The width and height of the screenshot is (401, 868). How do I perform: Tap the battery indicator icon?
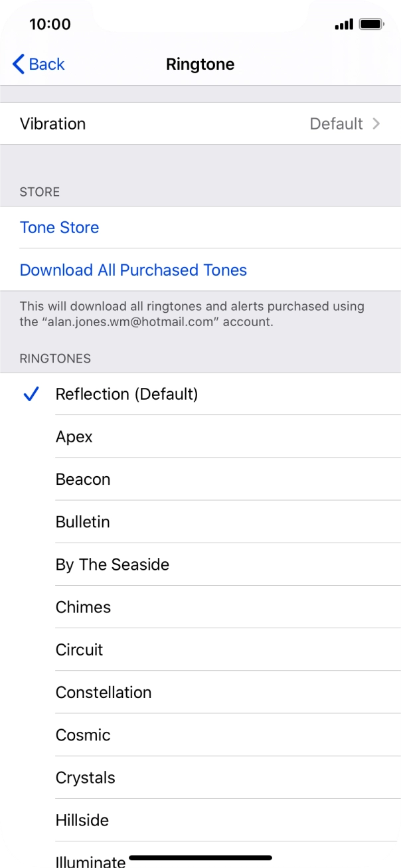[x=370, y=23]
